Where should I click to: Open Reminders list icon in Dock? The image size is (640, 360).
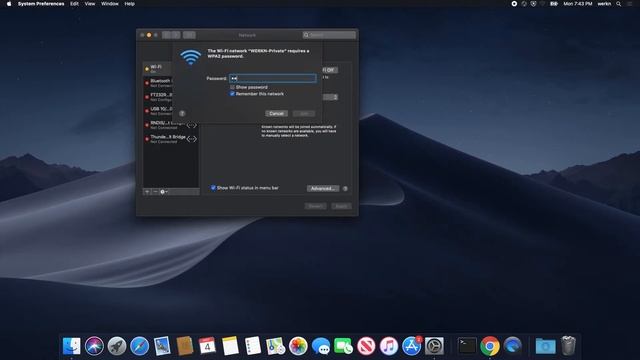tap(253, 346)
